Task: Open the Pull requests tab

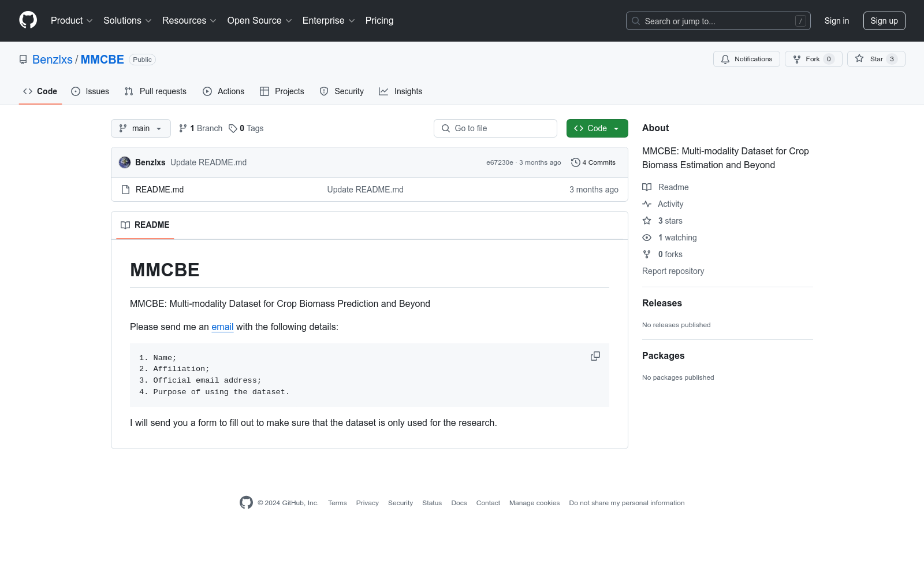Action: [x=155, y=91]
